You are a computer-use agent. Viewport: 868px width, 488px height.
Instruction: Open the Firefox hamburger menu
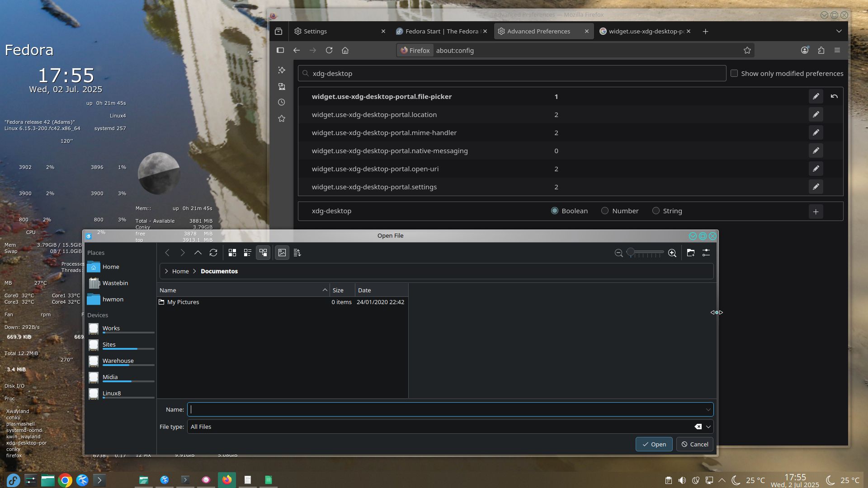click(837, 50)
